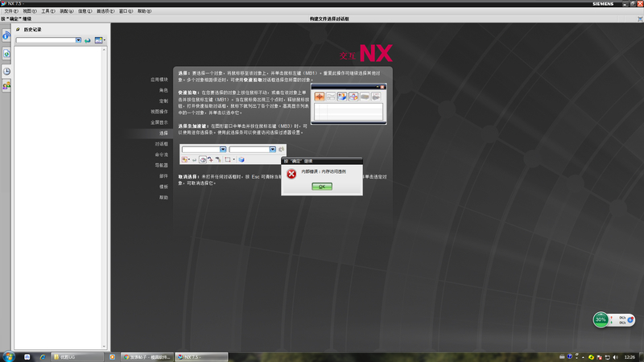
Task: Open the green document resource bar tab
Action: [6, 54]
